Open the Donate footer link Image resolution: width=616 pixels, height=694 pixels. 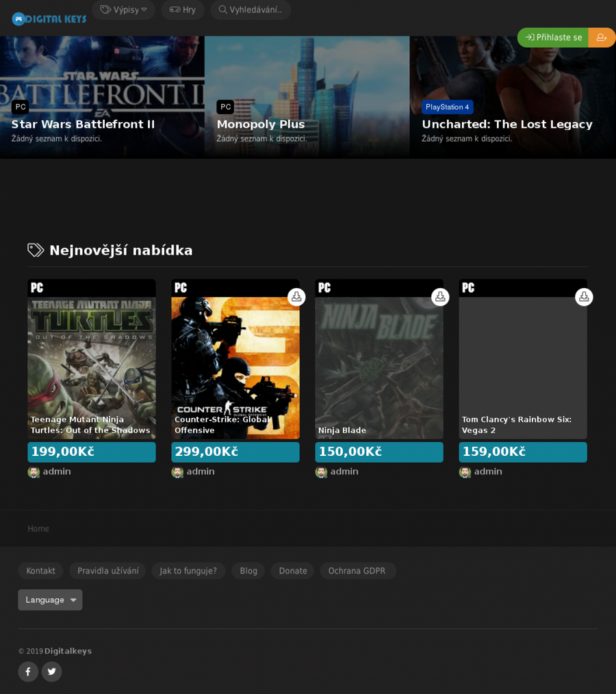click(292, 571)
